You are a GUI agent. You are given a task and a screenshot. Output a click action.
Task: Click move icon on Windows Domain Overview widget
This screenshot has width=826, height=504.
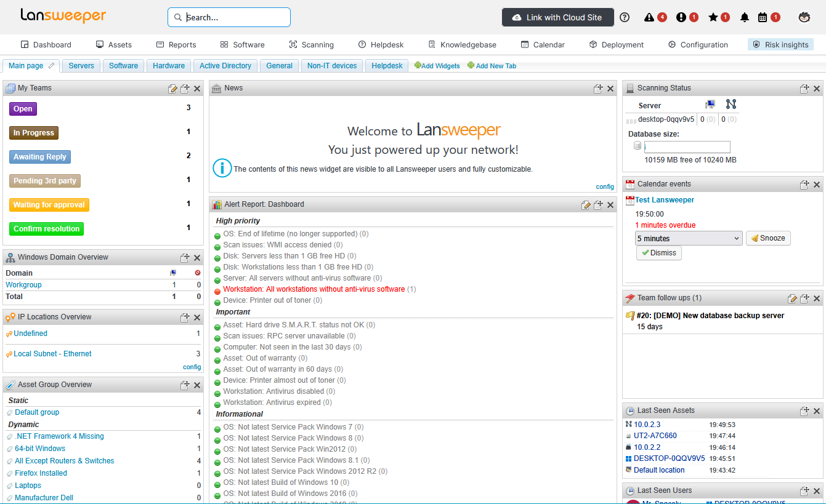(x=185, y=258)
